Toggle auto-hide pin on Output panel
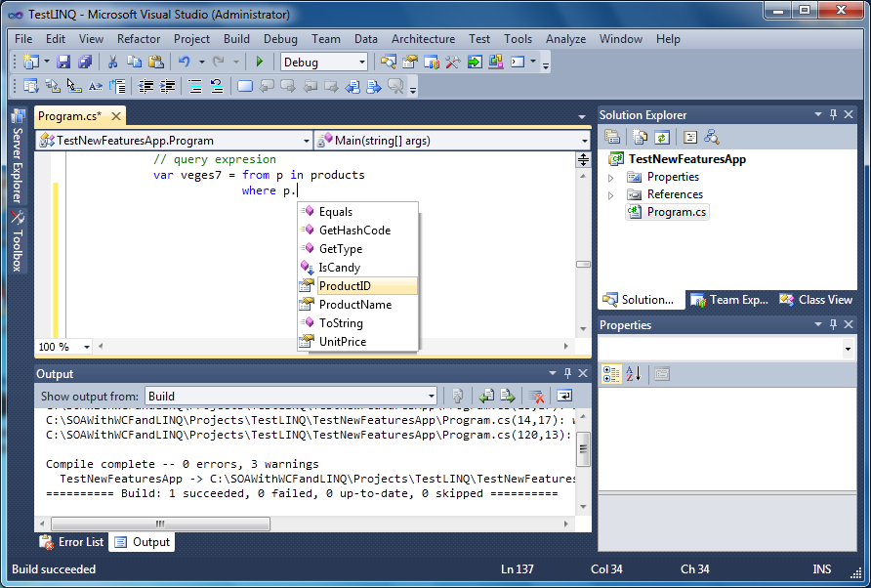Viewport: 871px width, 588px height. 567,373
